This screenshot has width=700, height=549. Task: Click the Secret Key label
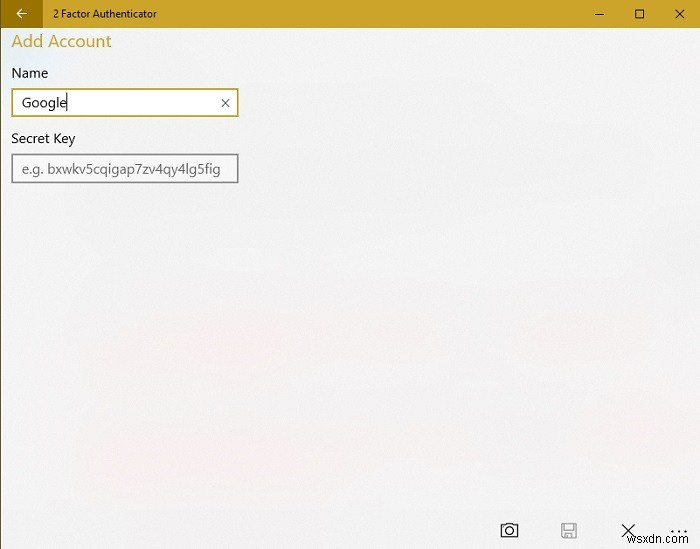pos(43,139)
